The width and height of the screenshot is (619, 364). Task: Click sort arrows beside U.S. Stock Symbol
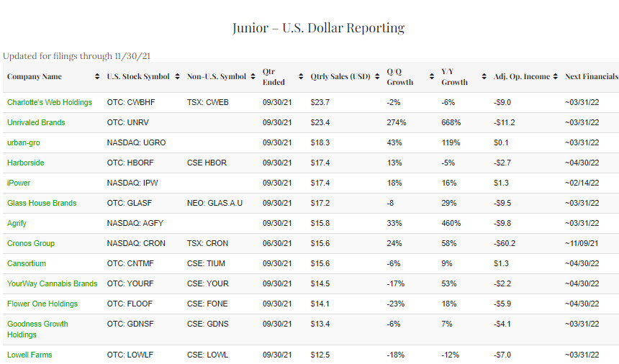pyautogui.click(x=178, y=77)
